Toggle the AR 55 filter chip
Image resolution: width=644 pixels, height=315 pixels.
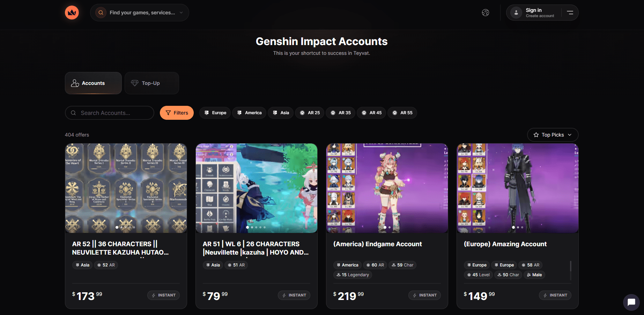402,113
